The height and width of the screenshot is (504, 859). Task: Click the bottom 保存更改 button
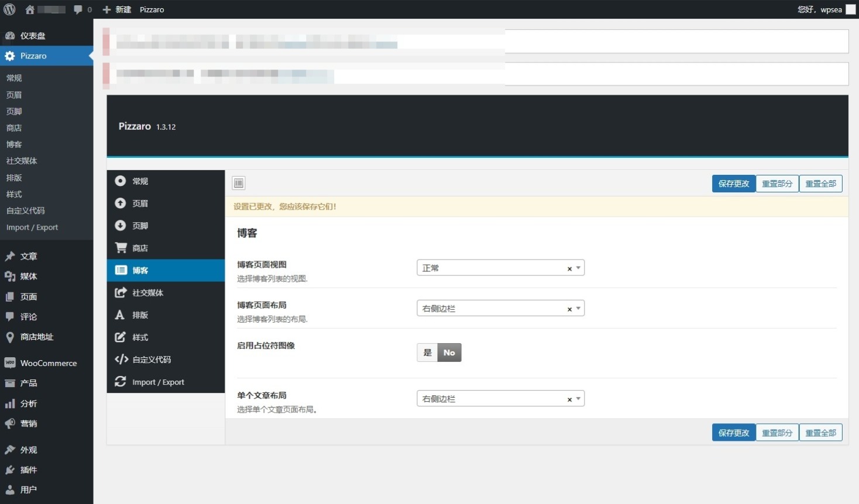click(734, 433)
